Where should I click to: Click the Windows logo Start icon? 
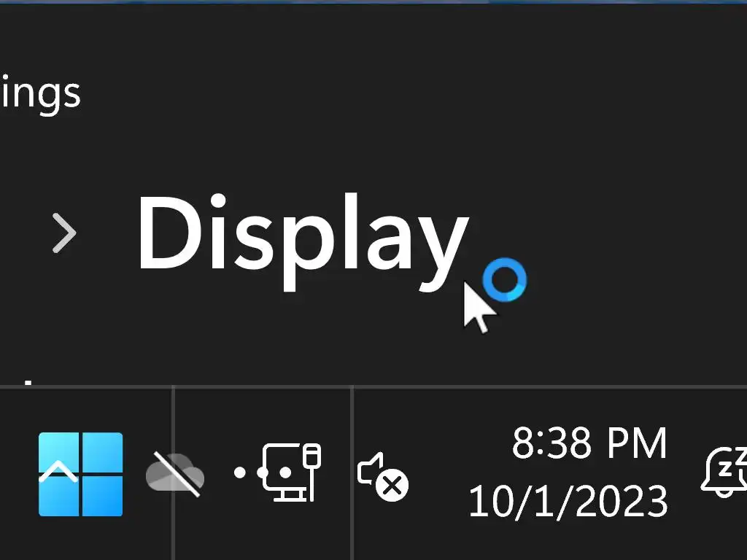click(80, 474)
